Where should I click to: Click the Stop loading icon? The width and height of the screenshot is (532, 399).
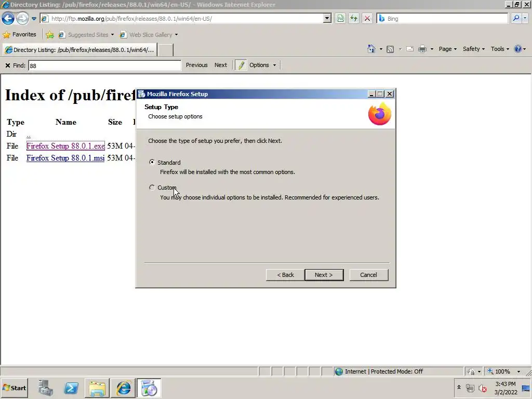(x=367, y=18)
